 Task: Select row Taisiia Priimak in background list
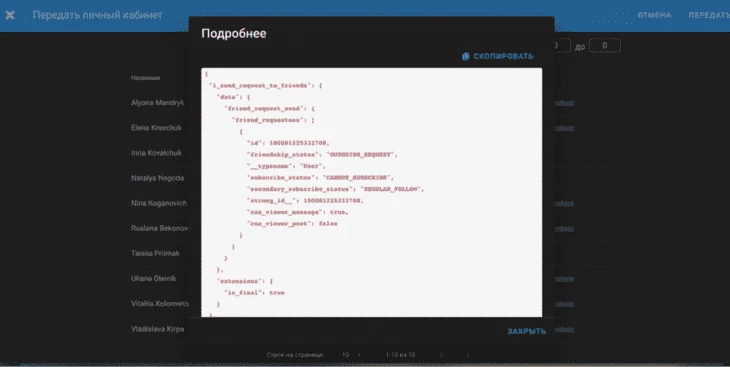click(155, 253)
